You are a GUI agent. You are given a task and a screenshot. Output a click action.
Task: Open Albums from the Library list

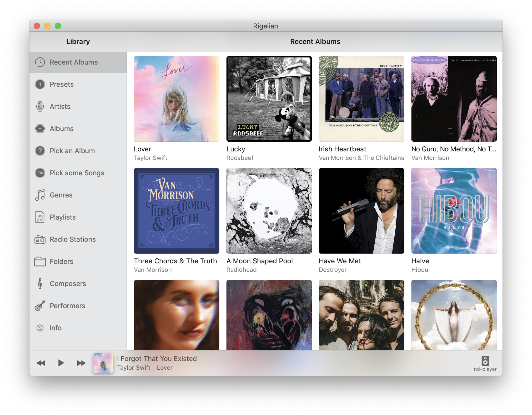coord(78,129)
